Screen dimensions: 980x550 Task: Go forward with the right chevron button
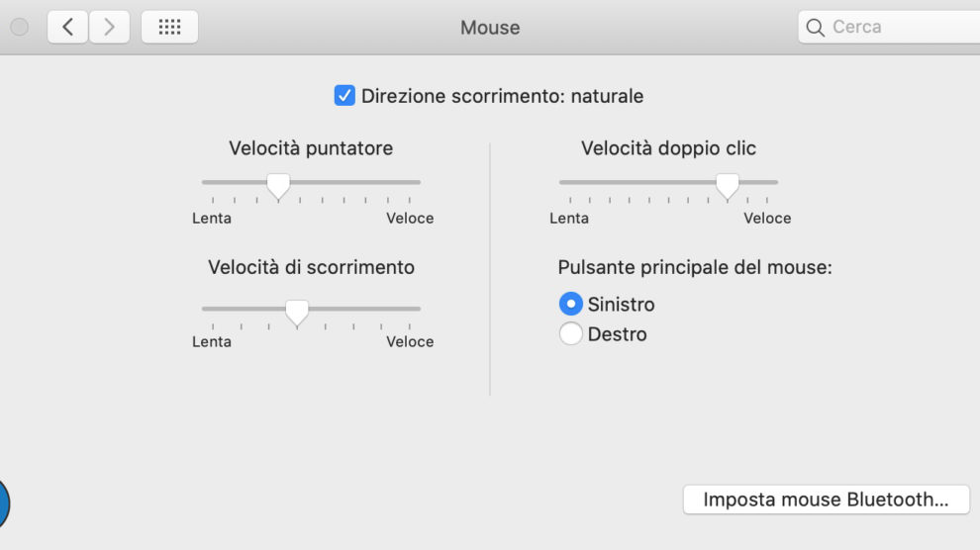click(110, 27)
